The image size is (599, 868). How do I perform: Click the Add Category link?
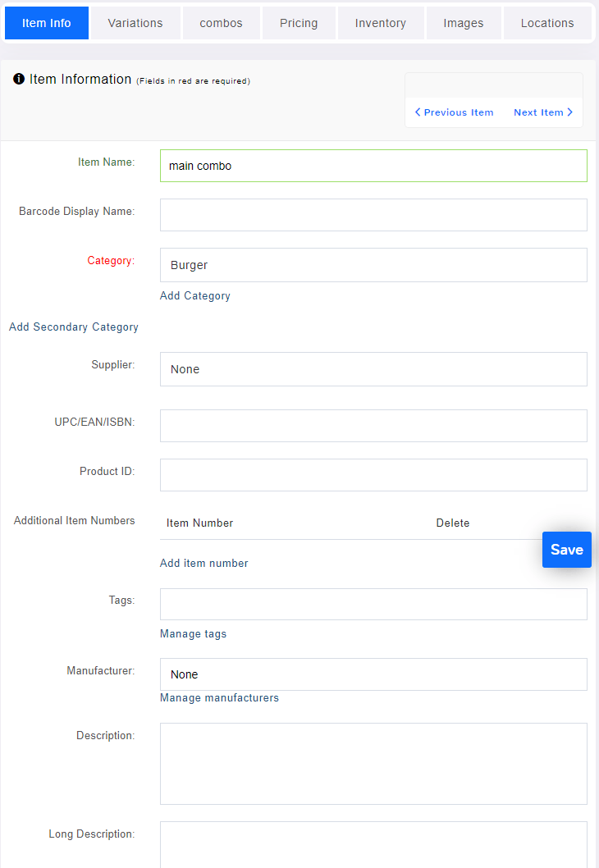pos(194,295)
